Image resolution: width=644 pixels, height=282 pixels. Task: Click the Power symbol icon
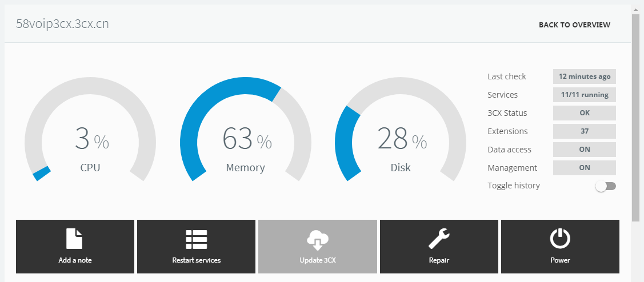560,239
